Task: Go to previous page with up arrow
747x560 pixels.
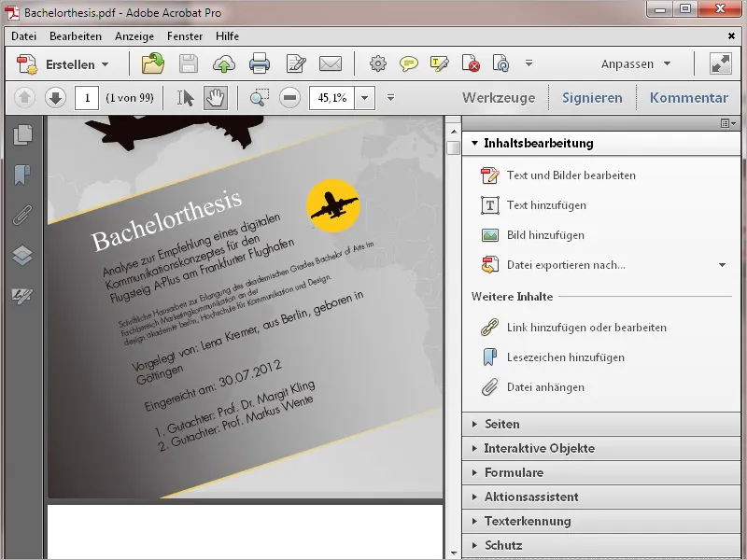Action: point(25,98)
